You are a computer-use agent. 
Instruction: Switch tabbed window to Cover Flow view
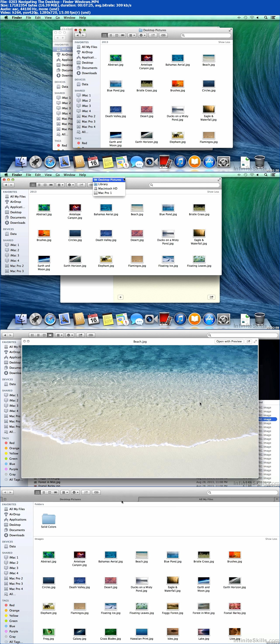(56, 492)
